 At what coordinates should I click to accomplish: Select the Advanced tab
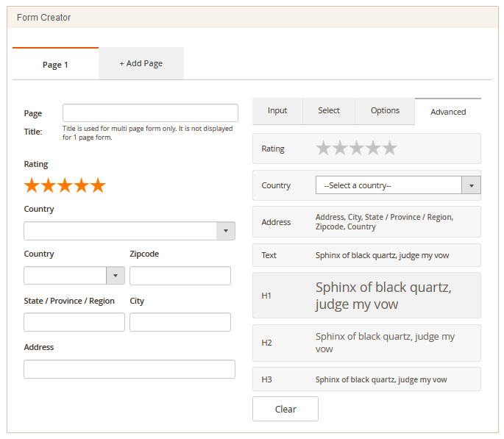coord(448,112)
